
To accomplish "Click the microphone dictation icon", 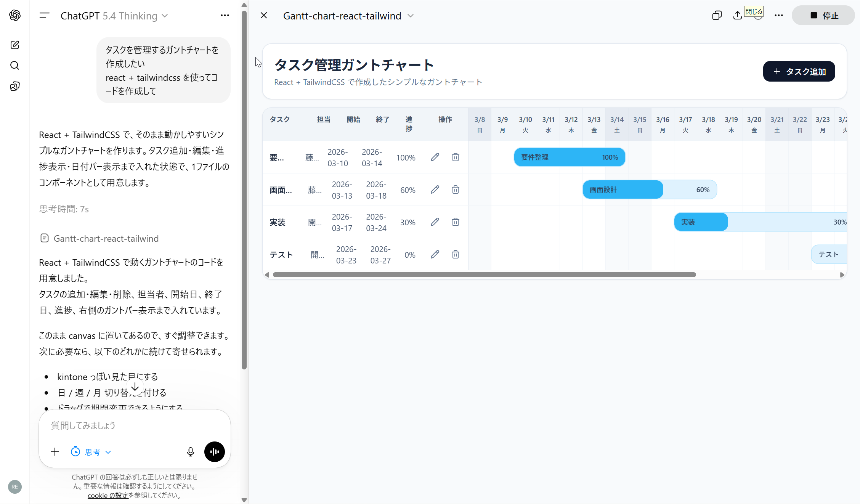I will tap(191, 452).
